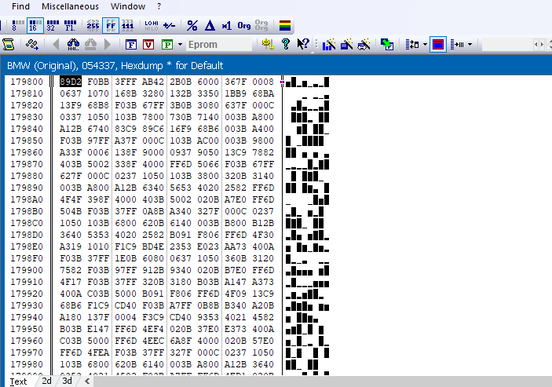Show values in binary 111 format
This screenshot has height=387, width=552.
(127, 25)
